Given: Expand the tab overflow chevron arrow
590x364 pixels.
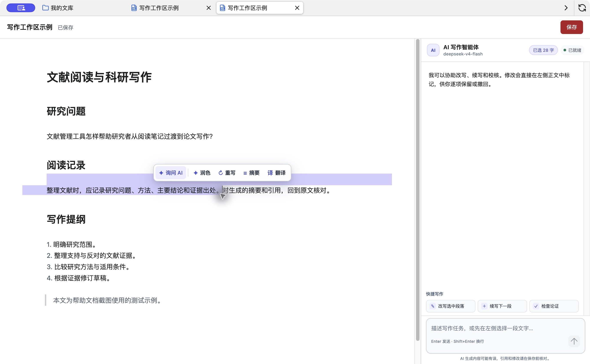Looking at the screenshot, I should 566,8.
